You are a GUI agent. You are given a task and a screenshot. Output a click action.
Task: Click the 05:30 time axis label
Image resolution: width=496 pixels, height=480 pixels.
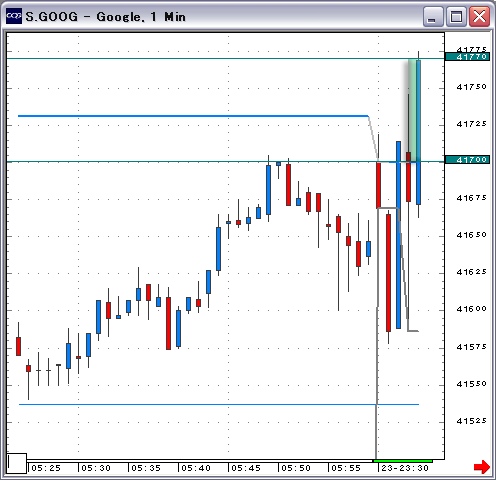pyautogui.click(x=96, y=468)
